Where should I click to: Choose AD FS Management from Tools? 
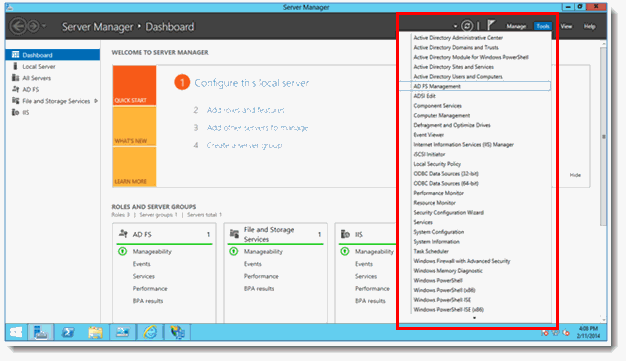pos(475,86)
